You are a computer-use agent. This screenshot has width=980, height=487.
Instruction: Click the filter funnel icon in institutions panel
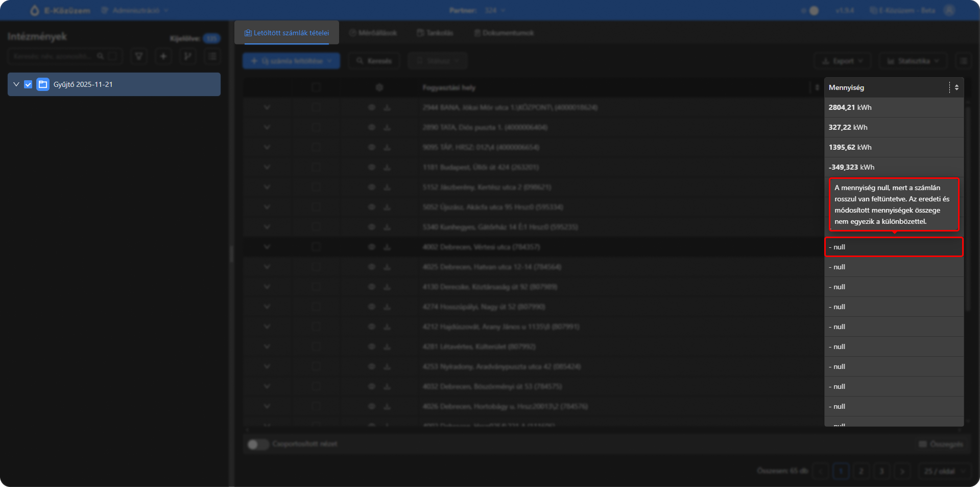tap(138, 56)
